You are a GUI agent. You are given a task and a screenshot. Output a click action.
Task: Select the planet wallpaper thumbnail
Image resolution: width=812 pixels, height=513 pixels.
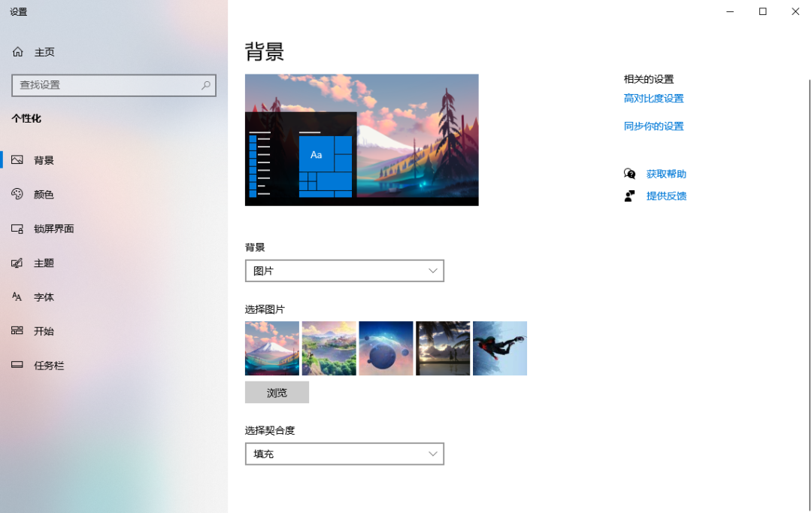pyautogui.click(x=386, y=348)
